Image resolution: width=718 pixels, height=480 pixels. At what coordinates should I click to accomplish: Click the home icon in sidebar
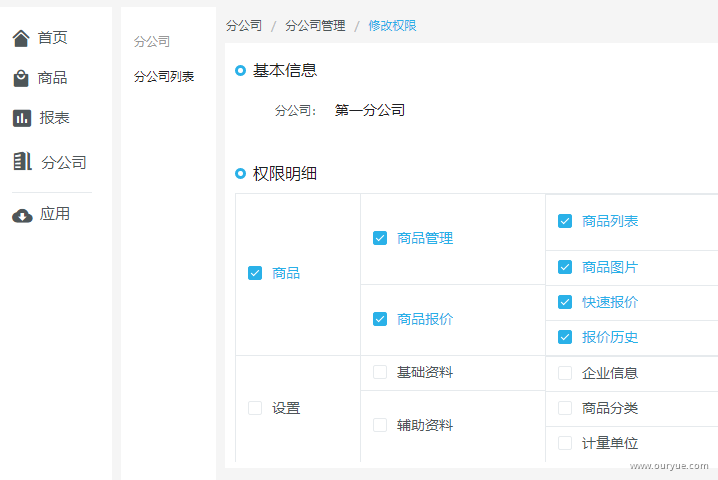[22, 38]
